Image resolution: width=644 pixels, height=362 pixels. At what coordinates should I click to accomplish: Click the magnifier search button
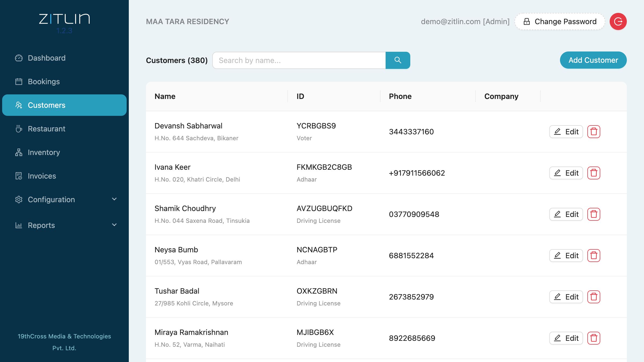pyautogui.click(x=398, y=60)
